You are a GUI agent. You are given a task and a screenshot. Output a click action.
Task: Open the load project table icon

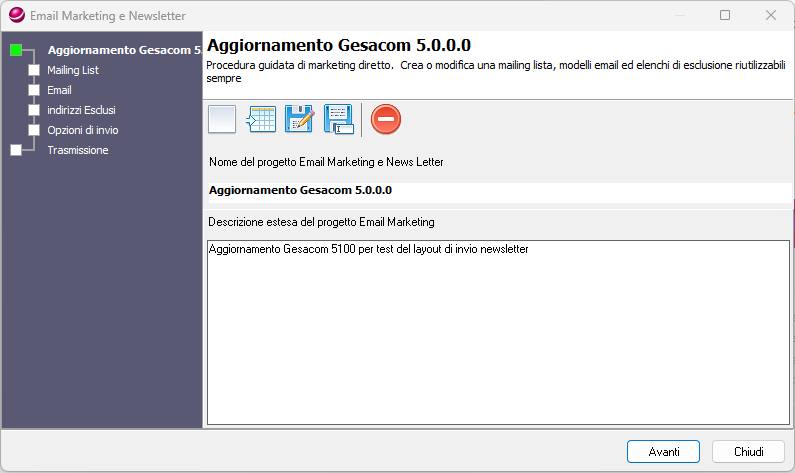pyautogui.click(x=261, y=120)
